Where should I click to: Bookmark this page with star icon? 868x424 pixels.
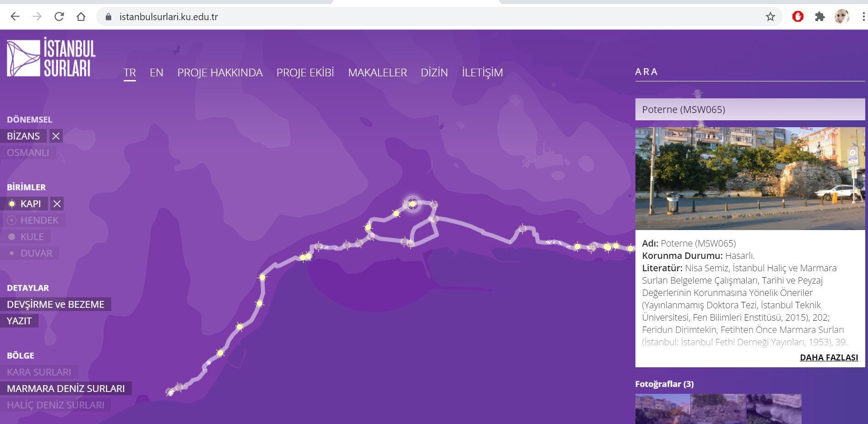coord(770,17)
